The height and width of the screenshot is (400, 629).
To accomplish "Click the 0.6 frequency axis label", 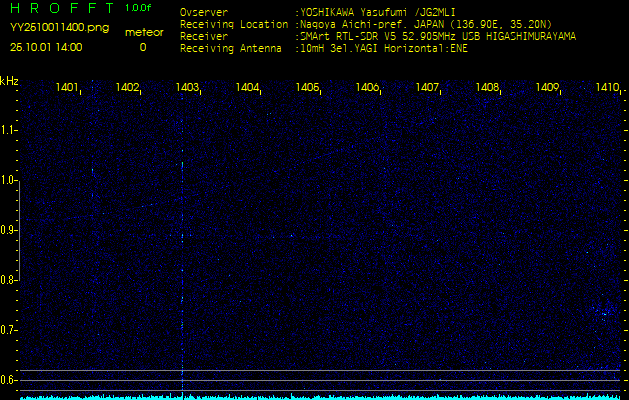I will [8, 380].
